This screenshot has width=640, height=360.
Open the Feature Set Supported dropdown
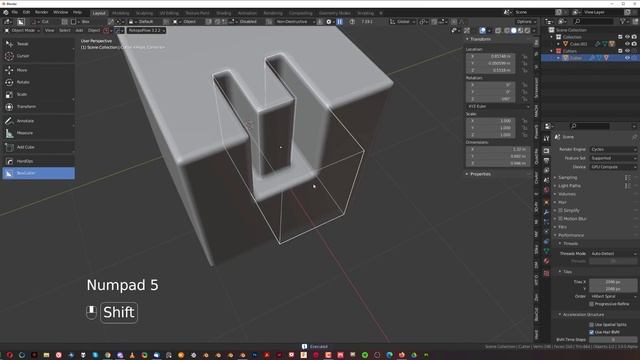(x=613, y=158)
